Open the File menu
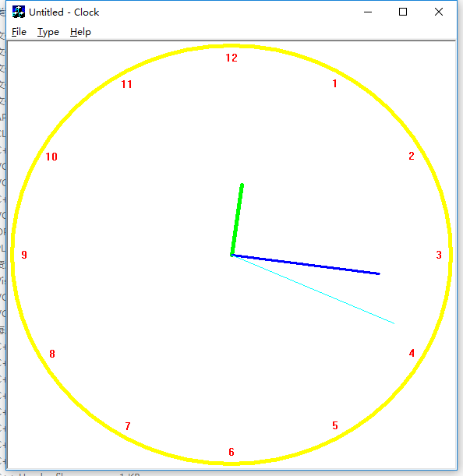 [x=19, y=32]
